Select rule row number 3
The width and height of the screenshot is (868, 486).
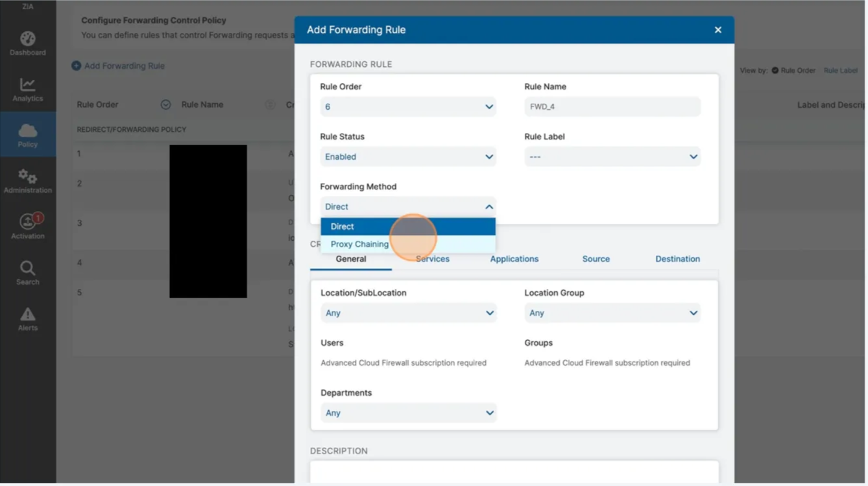pos(79,223)
